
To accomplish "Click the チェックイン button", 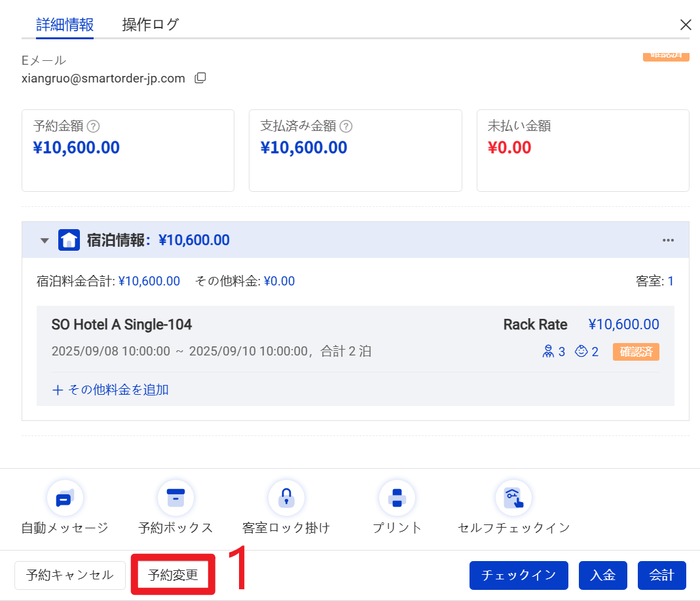I will 519,575.
